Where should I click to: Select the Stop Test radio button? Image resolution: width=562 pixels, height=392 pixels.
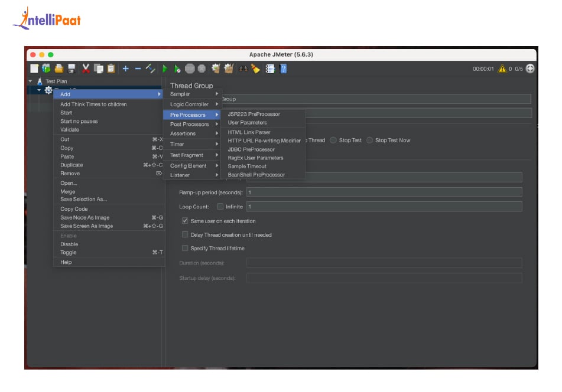[x=333, y=140]
